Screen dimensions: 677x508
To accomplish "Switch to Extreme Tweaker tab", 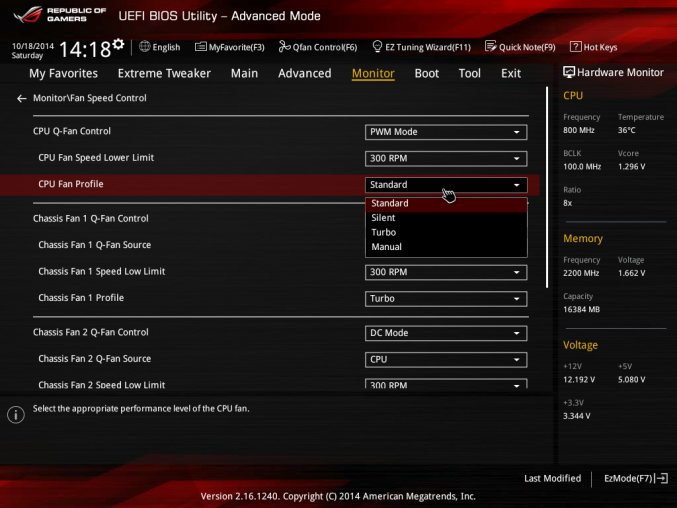I will pyautogui.click(x=164, y=73).
